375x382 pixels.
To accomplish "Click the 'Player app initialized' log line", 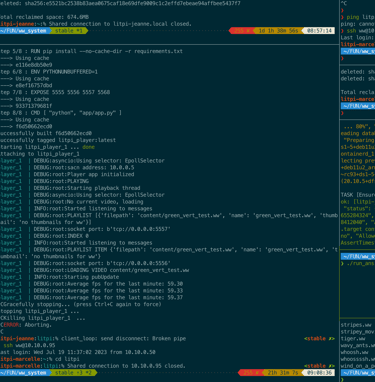I will coord(67,174).
